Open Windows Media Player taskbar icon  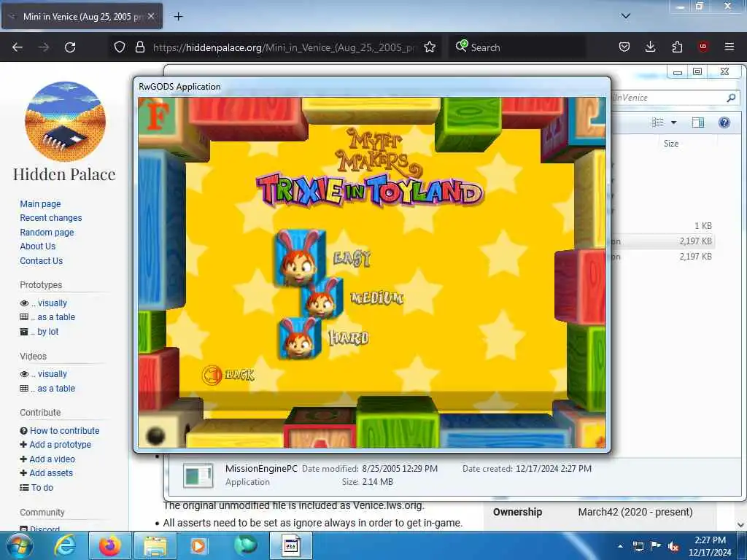(199, 545)
